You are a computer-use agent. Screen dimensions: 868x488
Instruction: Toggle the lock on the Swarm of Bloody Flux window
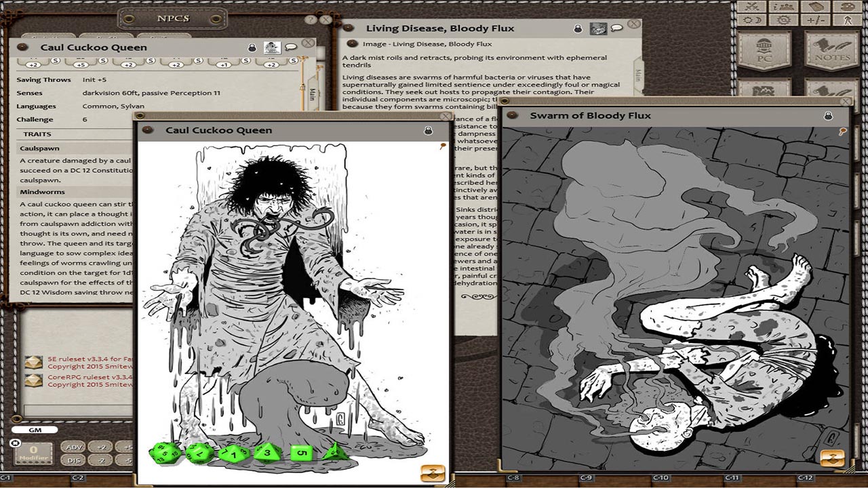pos(828,115)
